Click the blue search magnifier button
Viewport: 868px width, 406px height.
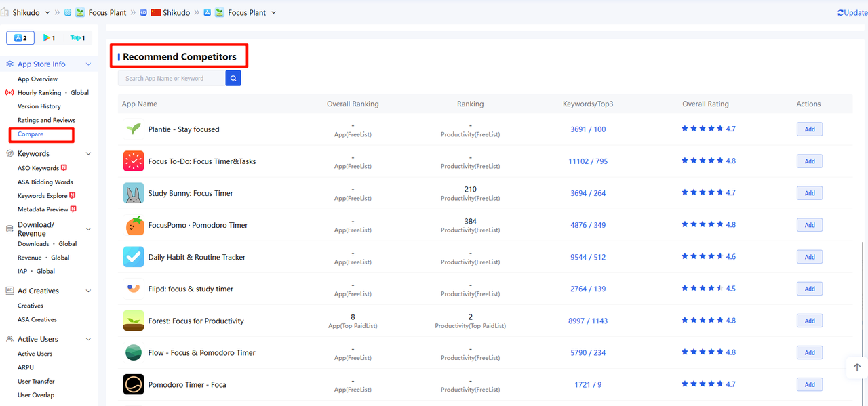click(233, 79)
